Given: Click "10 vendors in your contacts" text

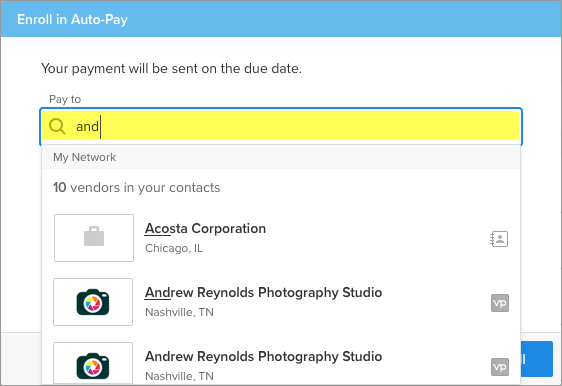Looking at the screenshot, I should pos(137,187).
